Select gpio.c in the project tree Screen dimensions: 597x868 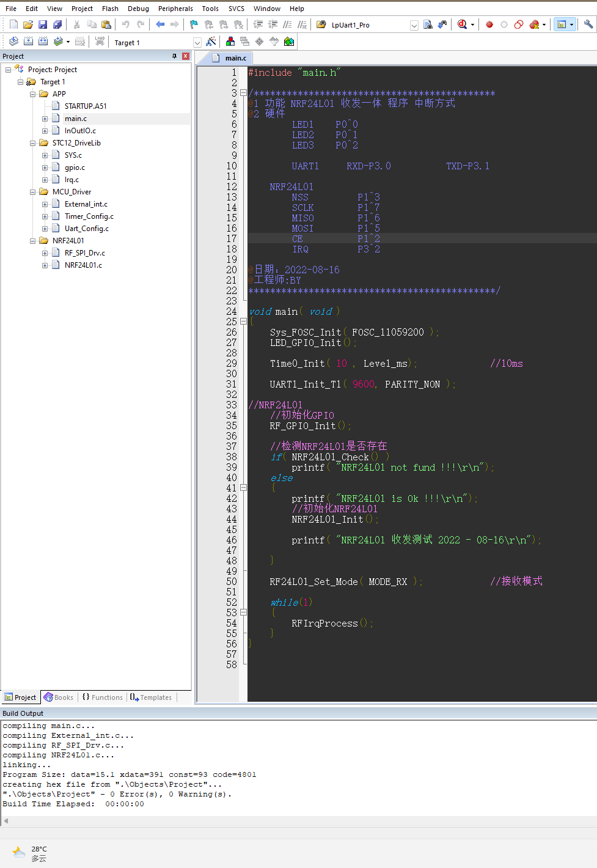pyautogui.click(x=75, y=167)
